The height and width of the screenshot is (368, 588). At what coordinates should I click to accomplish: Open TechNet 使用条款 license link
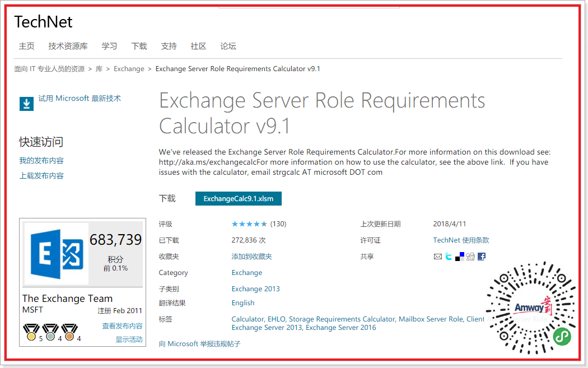click(x=461, y=240)
